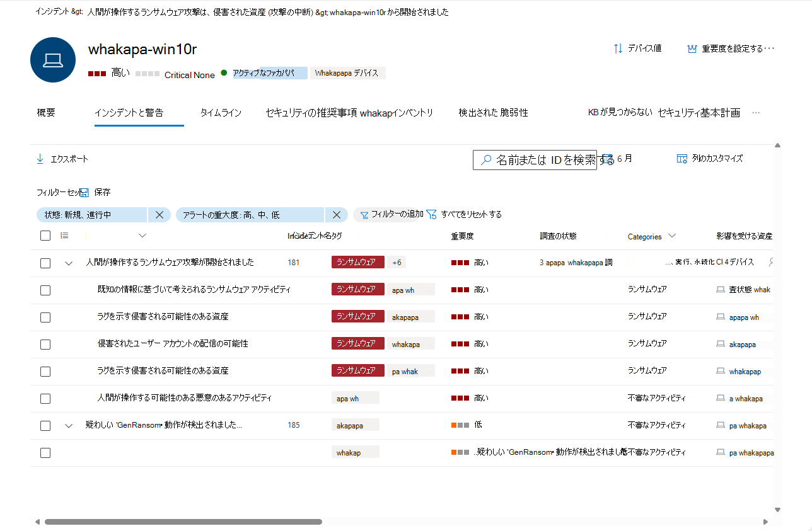Switch to the Timeline tab
The height and width of the screenshot is (531, 812).
pyautogui.click(x=221, y=113)
